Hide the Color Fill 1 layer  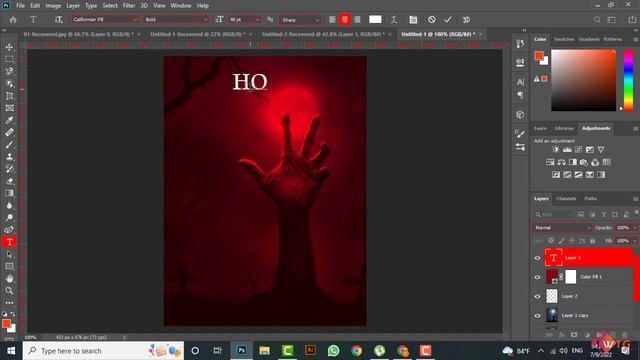538,277
